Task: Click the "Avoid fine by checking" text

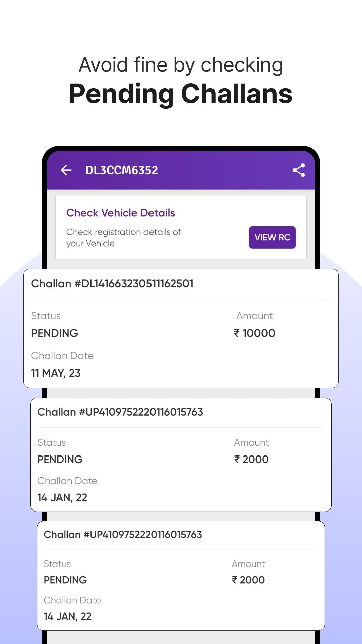Action: 181,64
